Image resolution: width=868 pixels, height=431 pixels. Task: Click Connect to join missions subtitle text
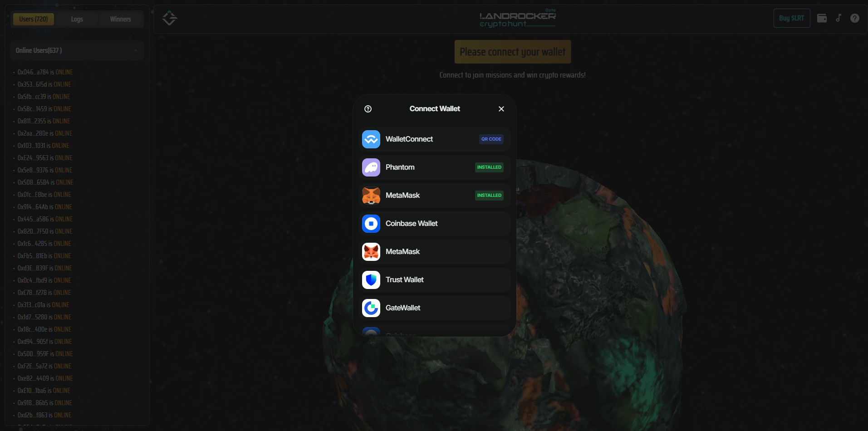point(512,75)
